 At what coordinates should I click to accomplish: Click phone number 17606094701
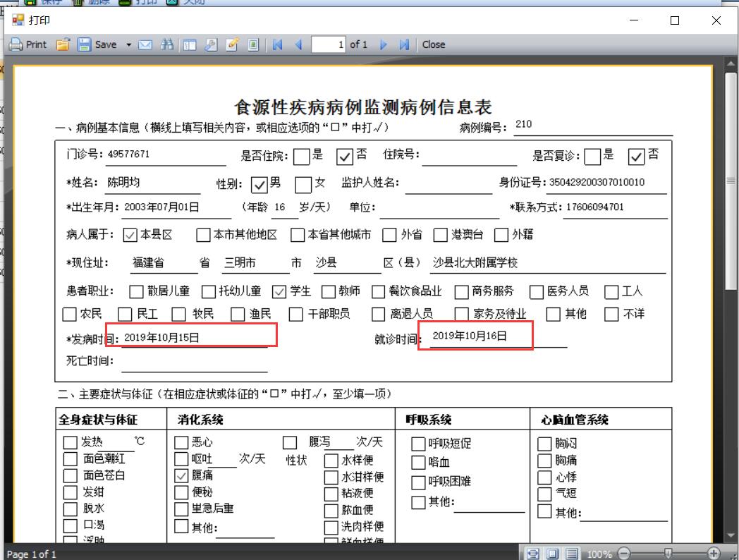coord(594,207)
